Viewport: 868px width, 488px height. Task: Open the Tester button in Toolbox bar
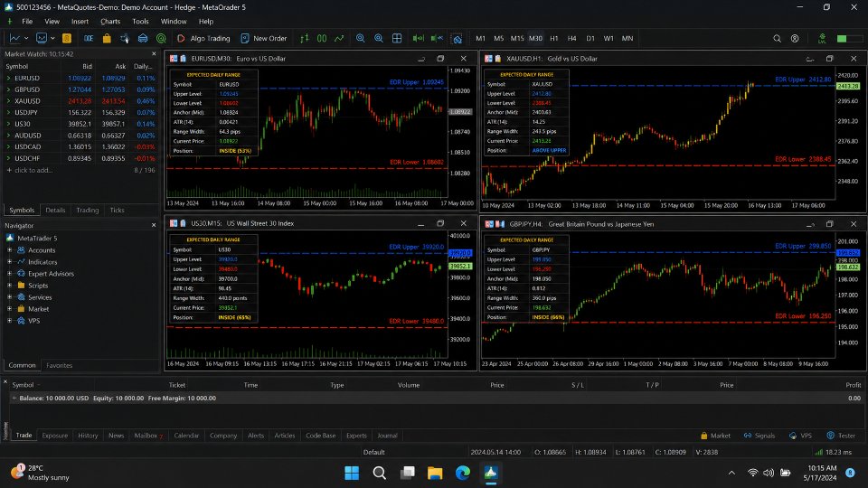point(841,436)
